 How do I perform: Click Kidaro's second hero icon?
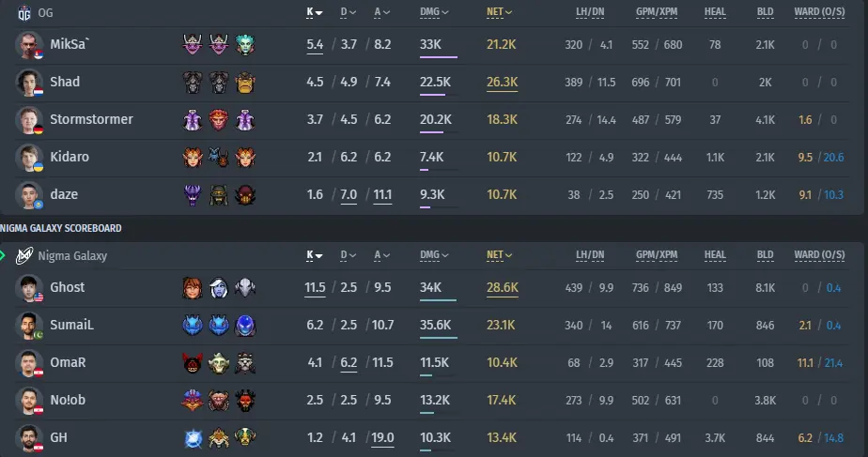[x=219, y=157]
